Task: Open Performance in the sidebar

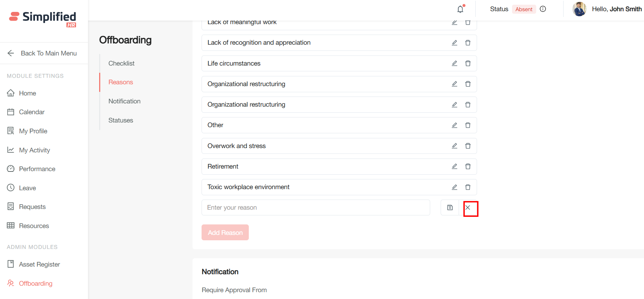Action: point(37,169)
